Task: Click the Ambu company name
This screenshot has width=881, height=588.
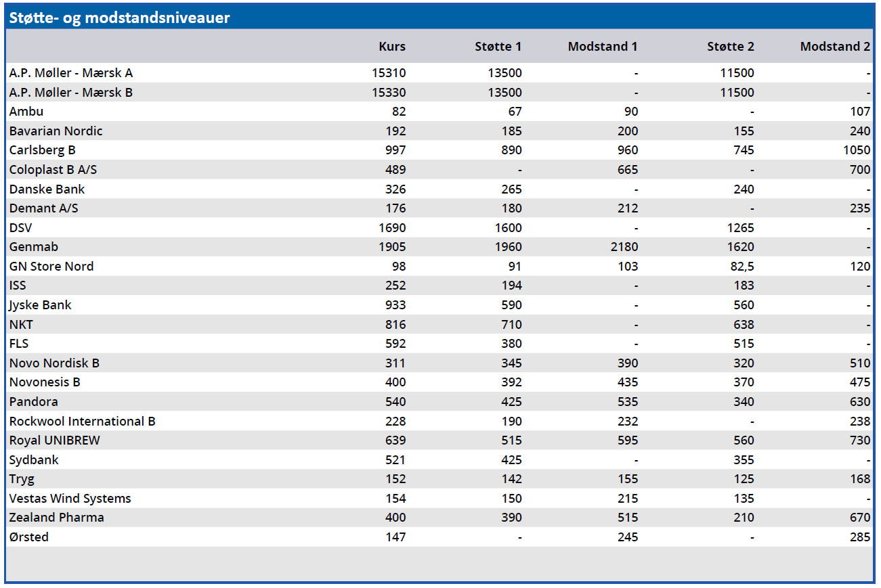Action: point(26,112)
